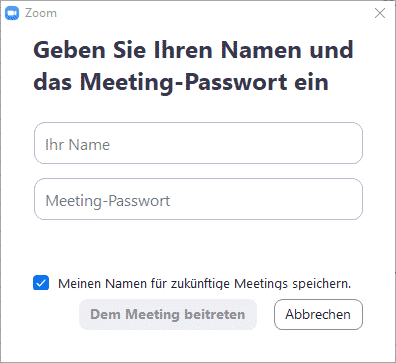Click the Abbrechen button
The width and height of the screenshot is (396, 363).
[318, 314]
